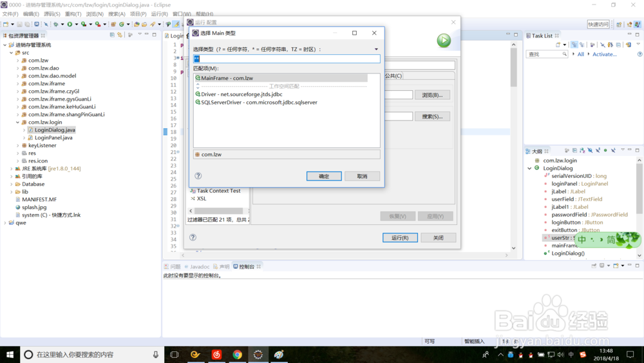
Task: Open the 源码(S) menu
Action: (x=52, y=14)
